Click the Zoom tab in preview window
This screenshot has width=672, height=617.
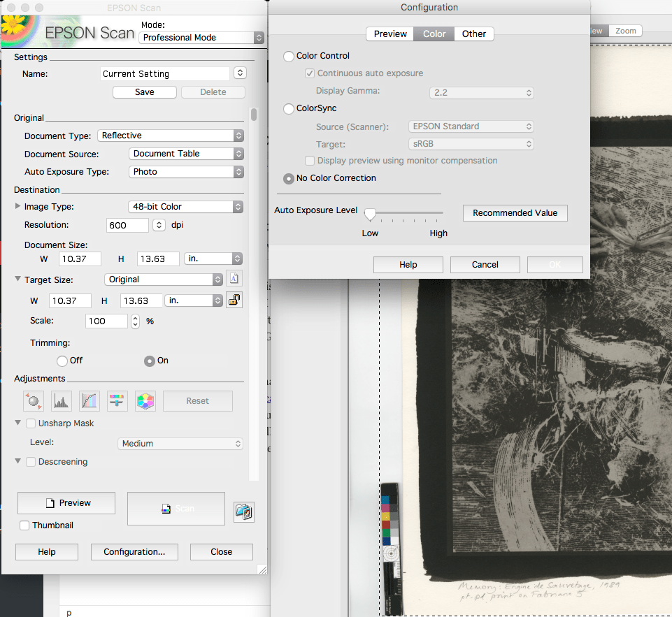click(625, 31)
